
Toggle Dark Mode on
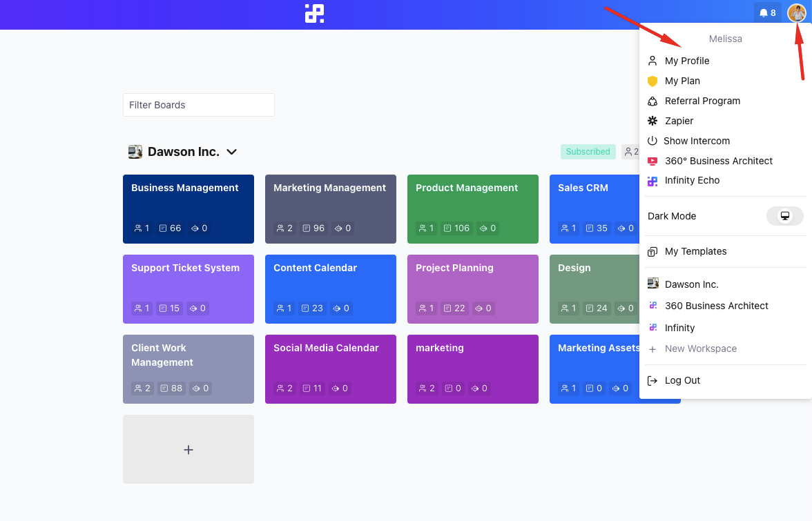[x=784, y=216]
